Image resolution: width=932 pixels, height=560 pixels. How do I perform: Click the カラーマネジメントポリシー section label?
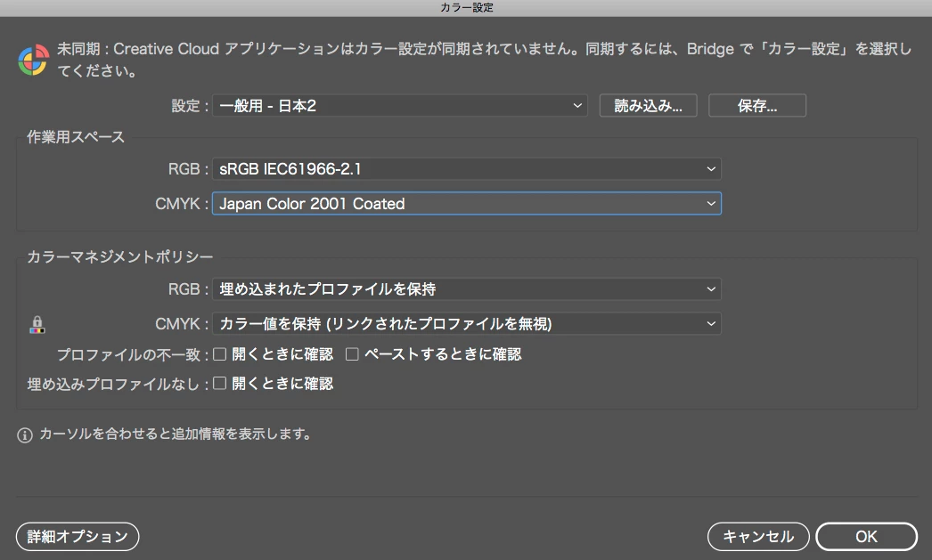[119, 256]
